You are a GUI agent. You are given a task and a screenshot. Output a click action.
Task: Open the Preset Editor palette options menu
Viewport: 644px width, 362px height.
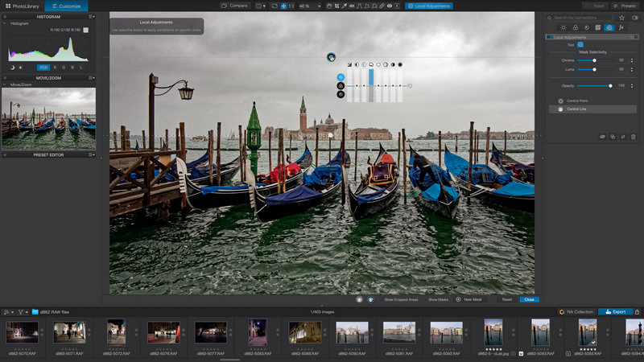tap(92, 154)
